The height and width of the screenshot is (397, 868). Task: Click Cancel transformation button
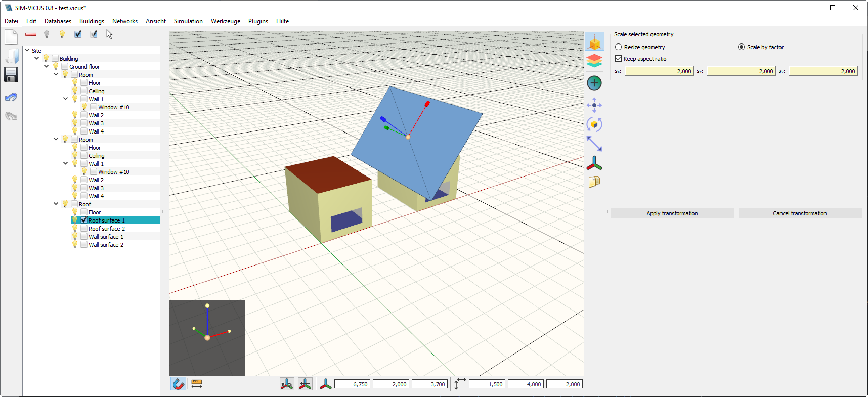pos(800,213)
